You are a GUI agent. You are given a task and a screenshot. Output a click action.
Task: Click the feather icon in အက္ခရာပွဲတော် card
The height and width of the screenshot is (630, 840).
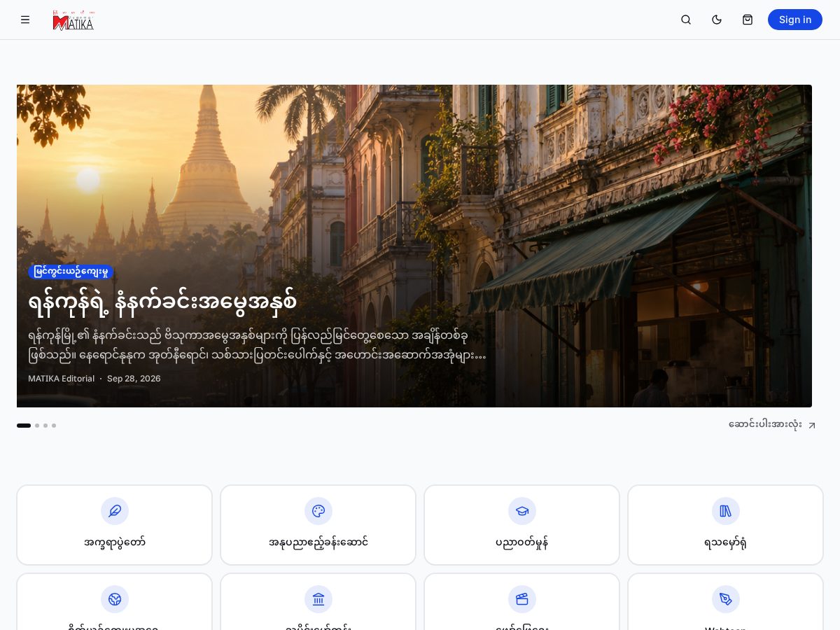tap(115, 511)
